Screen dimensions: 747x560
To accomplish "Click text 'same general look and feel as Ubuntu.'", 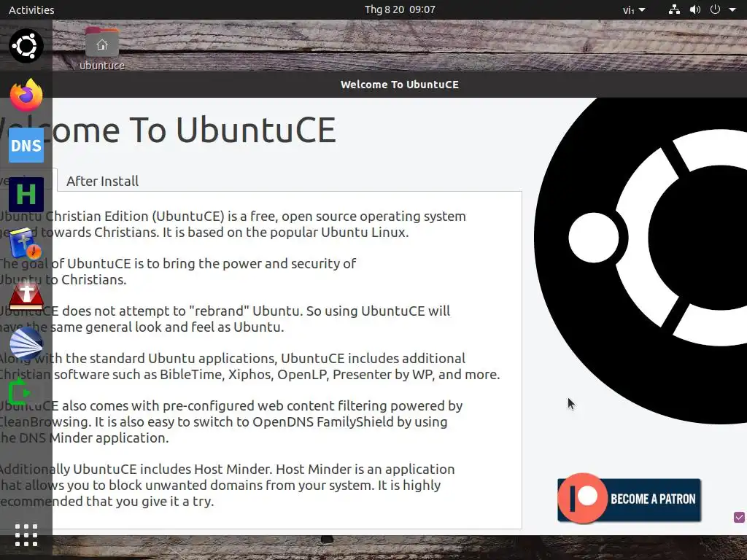I will pos(167,327).
